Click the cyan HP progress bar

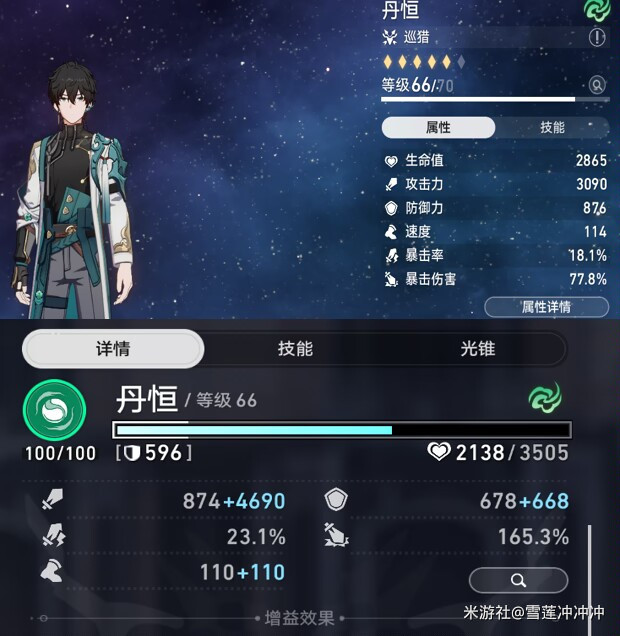(342, 430)
